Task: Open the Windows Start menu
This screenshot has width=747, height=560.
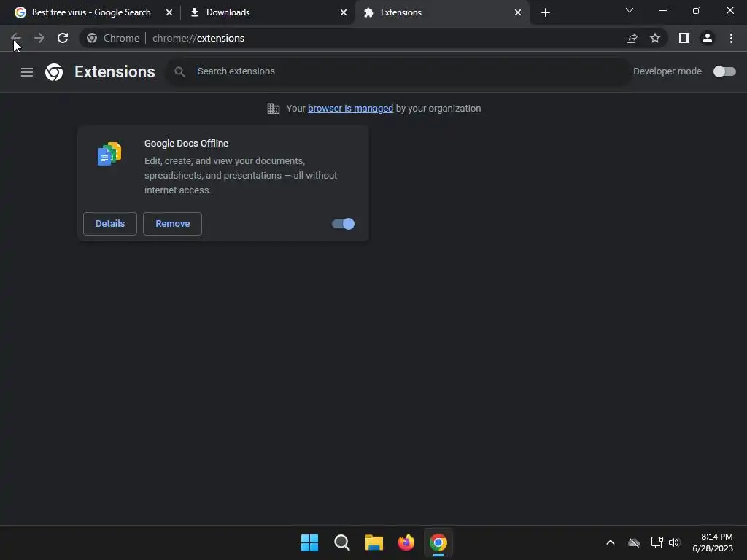Action: tap(309, 542)
